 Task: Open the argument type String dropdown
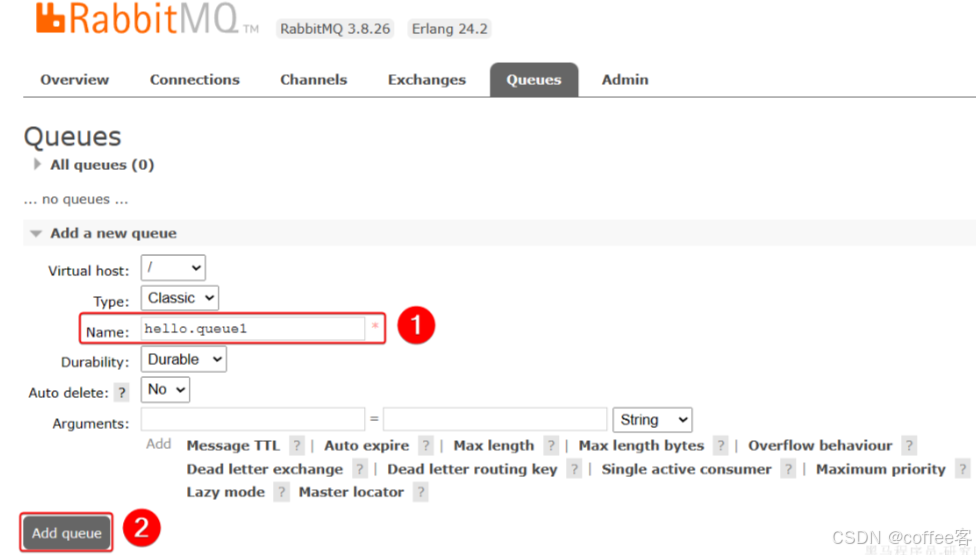(x=652, y=420)
